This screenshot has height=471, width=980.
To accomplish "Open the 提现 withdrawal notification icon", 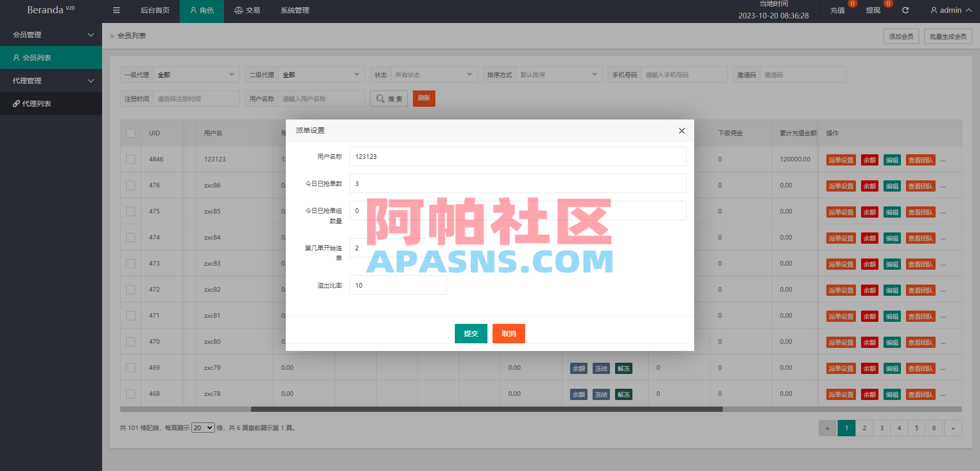I will click(873, 10).
